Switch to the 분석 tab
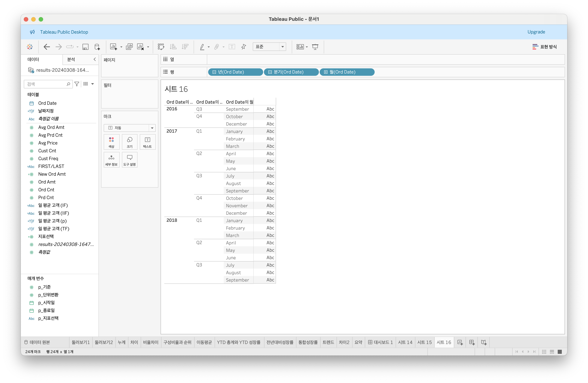This screenshot has height=383, width=588. [x=71, y=59]
